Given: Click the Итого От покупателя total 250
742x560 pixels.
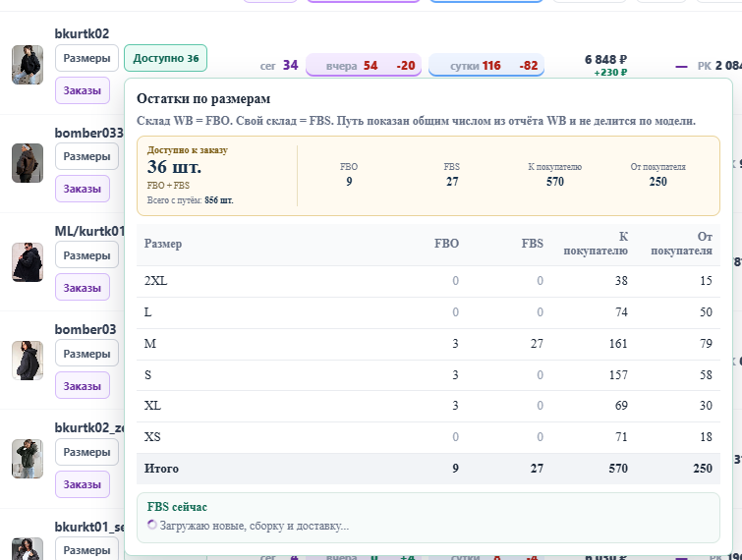Looking at the screenshot, I should 703,469.
